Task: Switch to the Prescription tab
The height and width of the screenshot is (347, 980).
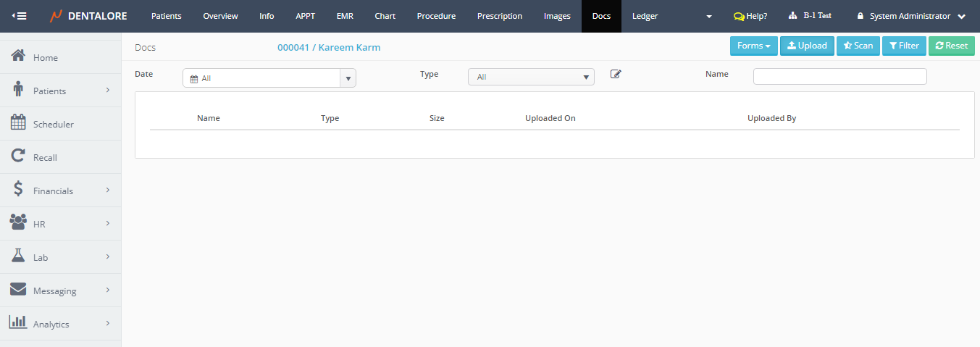Action: click(499, 16)
